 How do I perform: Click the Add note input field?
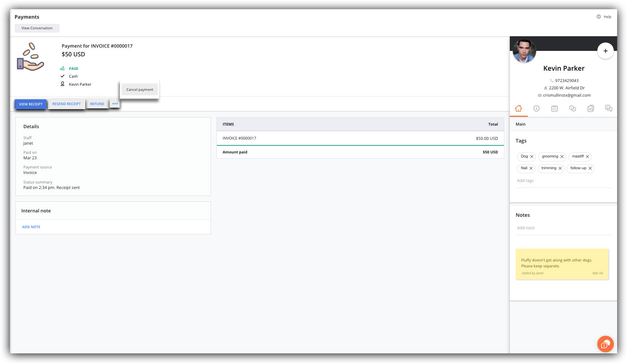coord(564,228)
